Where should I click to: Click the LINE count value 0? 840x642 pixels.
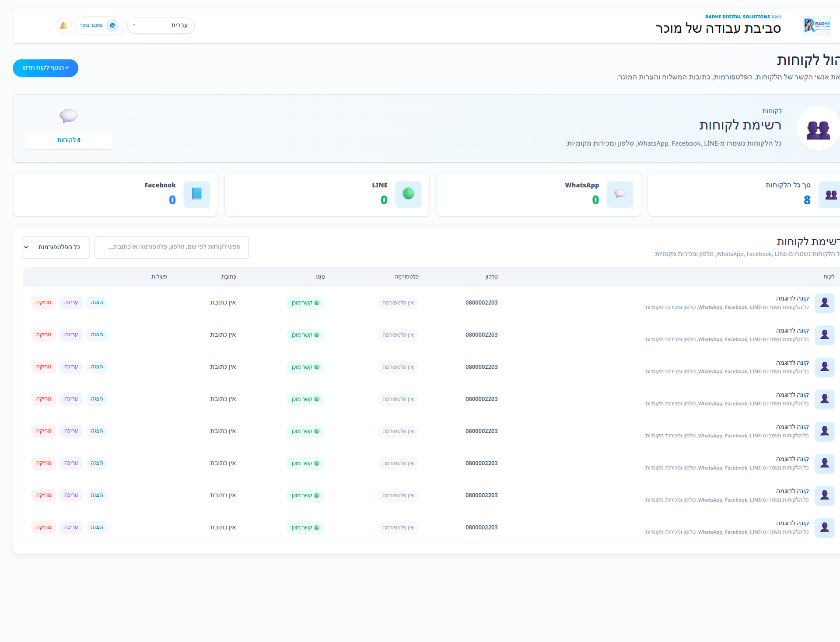click(x=384, y=200)
